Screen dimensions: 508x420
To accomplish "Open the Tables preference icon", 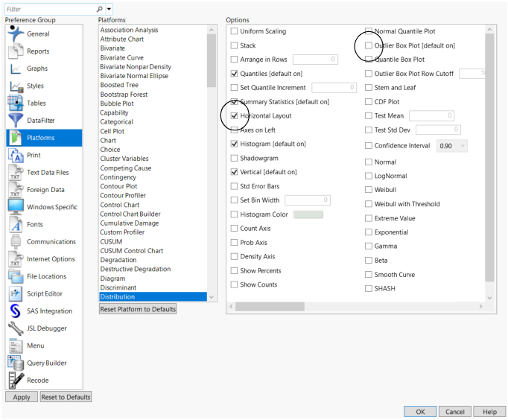I will tap(16, 103).
